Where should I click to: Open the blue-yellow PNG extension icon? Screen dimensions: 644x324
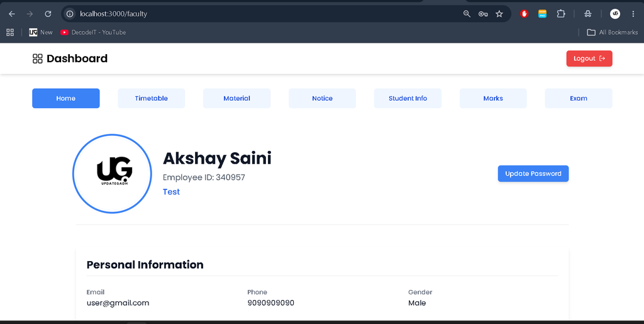[543, 14]
